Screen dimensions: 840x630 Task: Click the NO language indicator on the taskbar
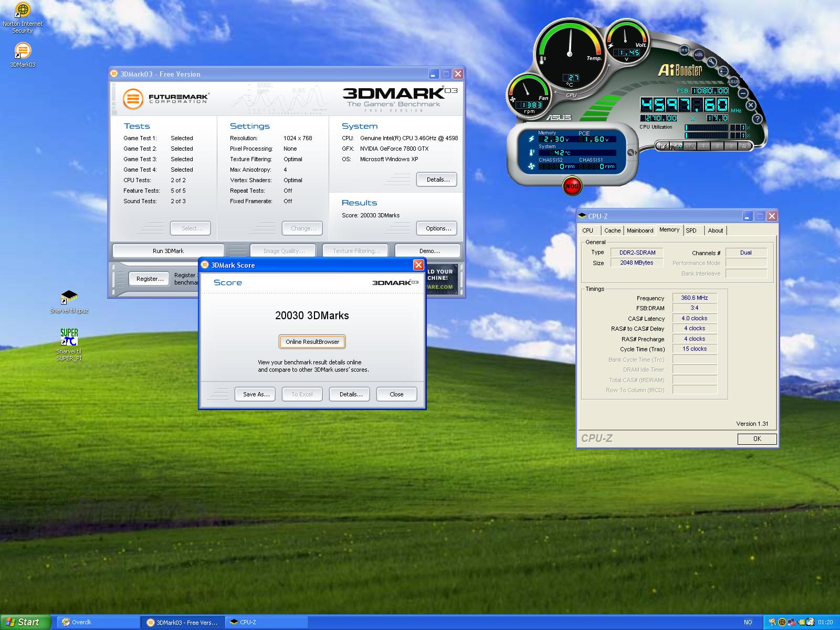pos(748,622)
